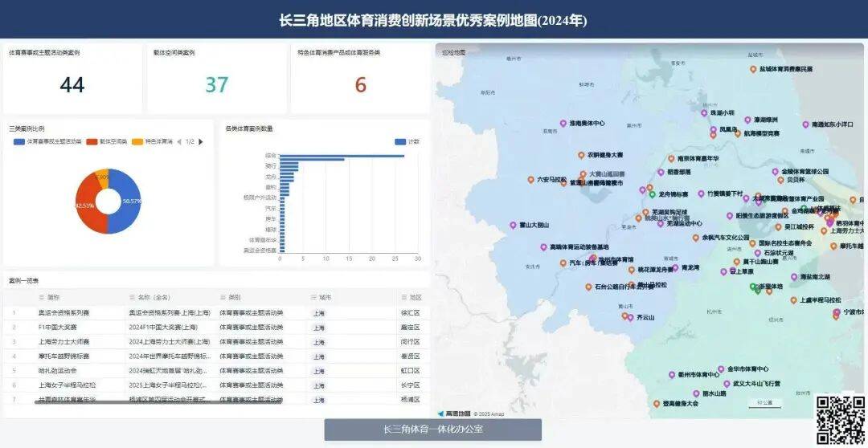
Task: Click the blue 50.57% donut segment
Action: 129,202
